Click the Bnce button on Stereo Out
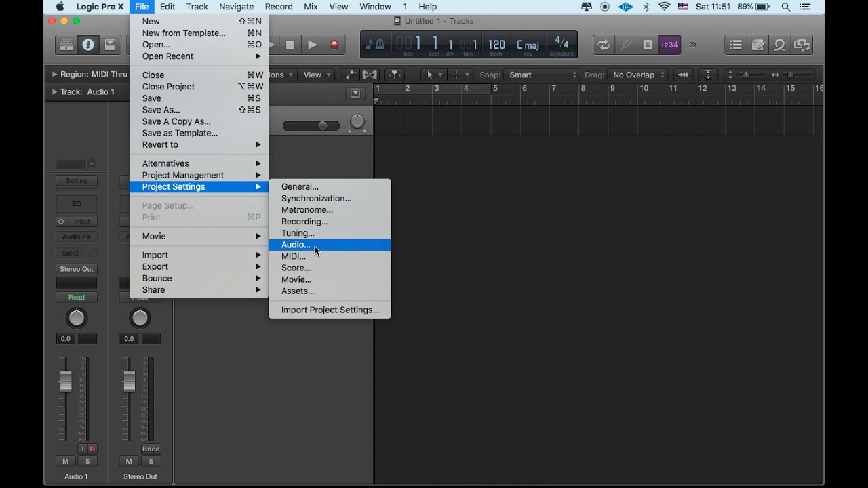Viewport: 868px width, 488px height. tap(151, 449)
